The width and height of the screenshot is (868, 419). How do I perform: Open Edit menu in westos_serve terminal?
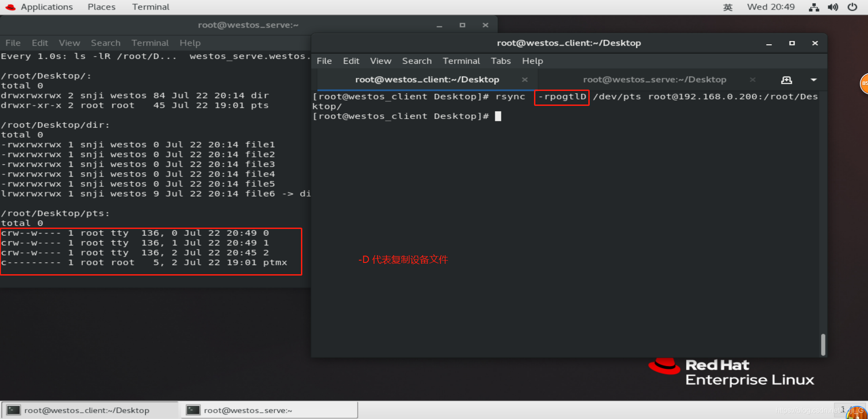40,43
